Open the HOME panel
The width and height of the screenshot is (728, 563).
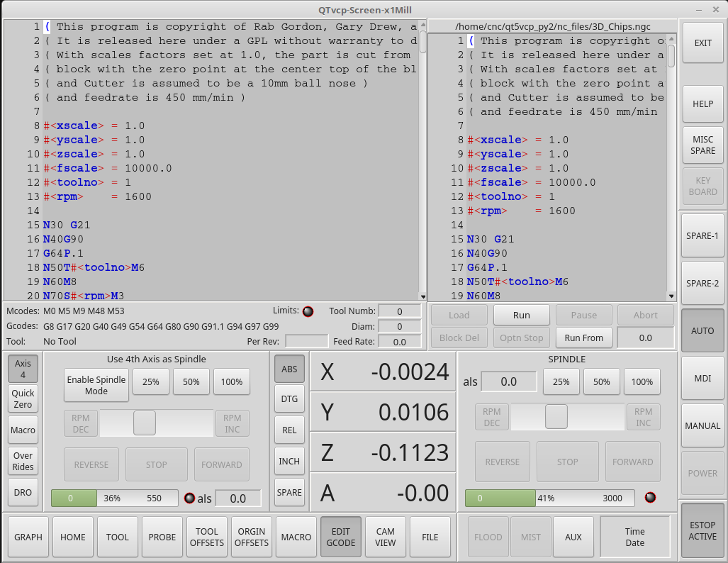(73, 537)
